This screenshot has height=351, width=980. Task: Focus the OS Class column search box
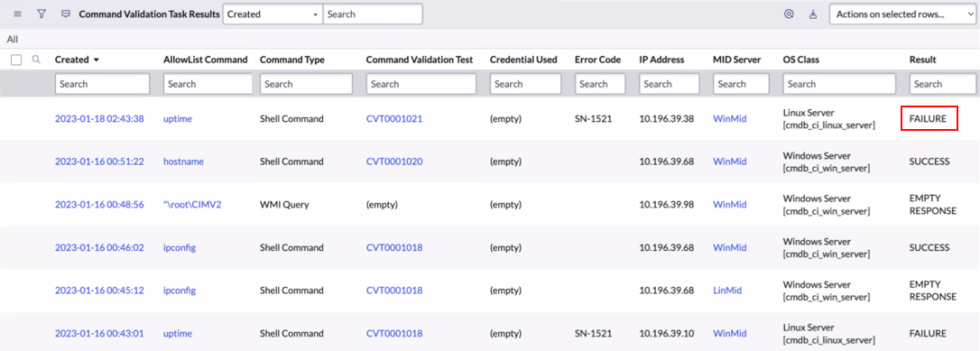pyautogui.click(x=838, y=84)
